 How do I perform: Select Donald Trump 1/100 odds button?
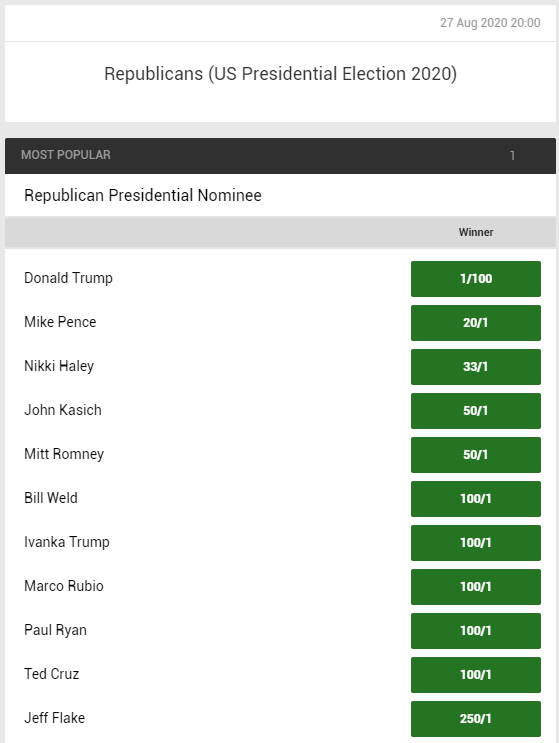(476, 279)
